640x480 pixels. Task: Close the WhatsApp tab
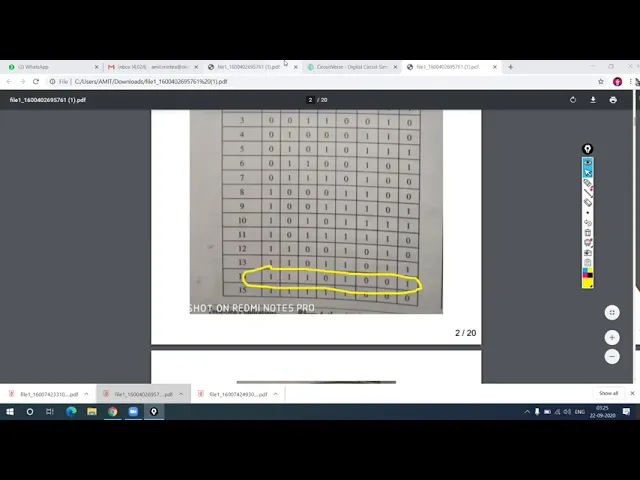[96, 67]
